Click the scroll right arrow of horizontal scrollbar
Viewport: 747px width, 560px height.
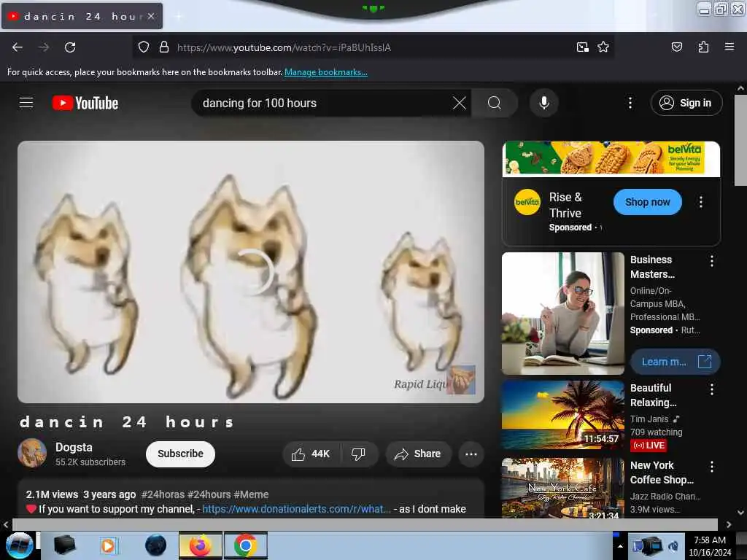tap(729, 524)
